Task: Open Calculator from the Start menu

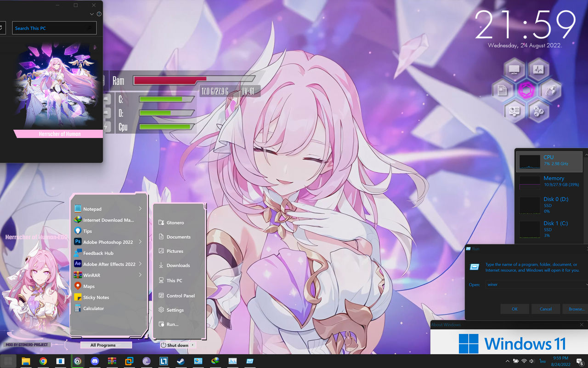Action: (x=109, y=308)
